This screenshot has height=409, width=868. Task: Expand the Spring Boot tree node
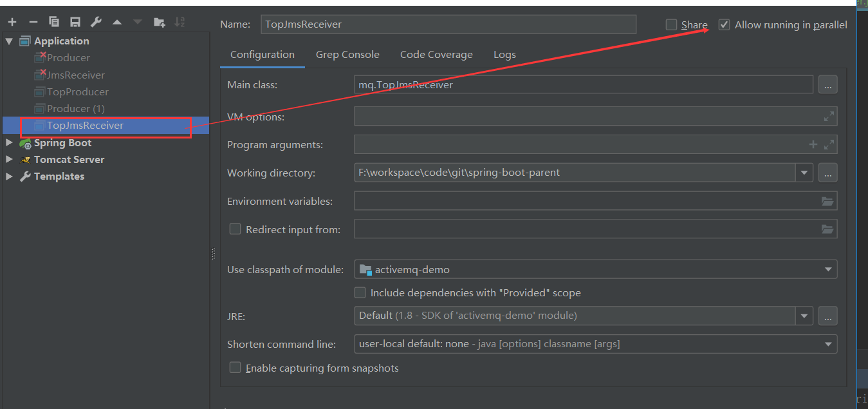point(9,142)
